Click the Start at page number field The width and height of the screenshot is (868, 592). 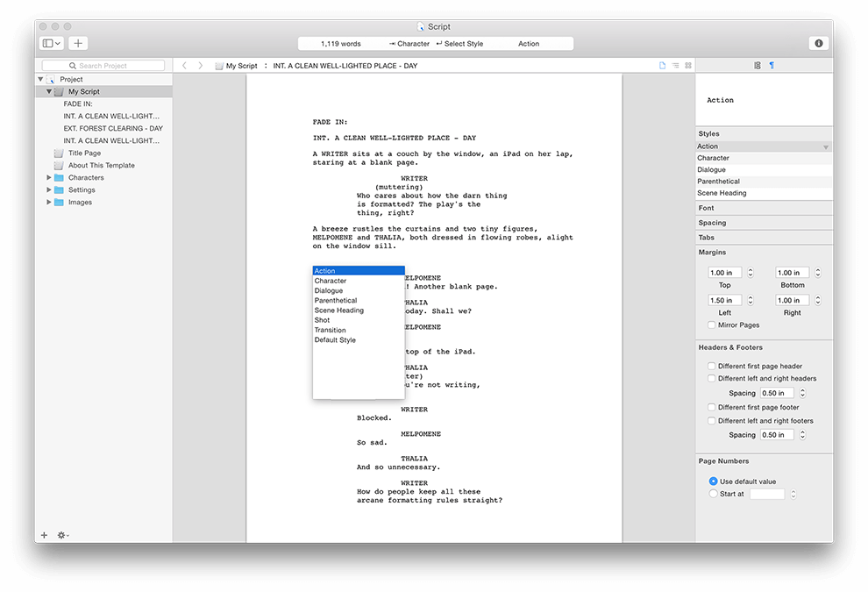pyautogui.click(x=767, y=494)
